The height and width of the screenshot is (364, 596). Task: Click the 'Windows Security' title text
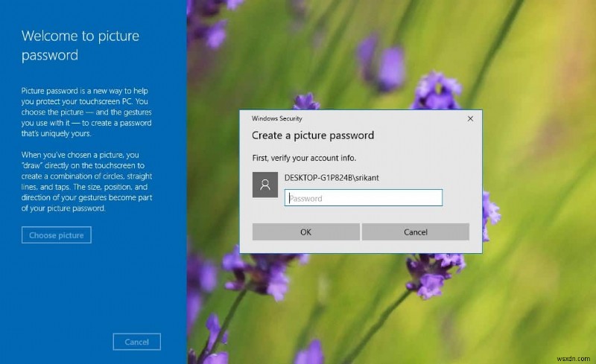pyautogui.click(x=276, y=118)
